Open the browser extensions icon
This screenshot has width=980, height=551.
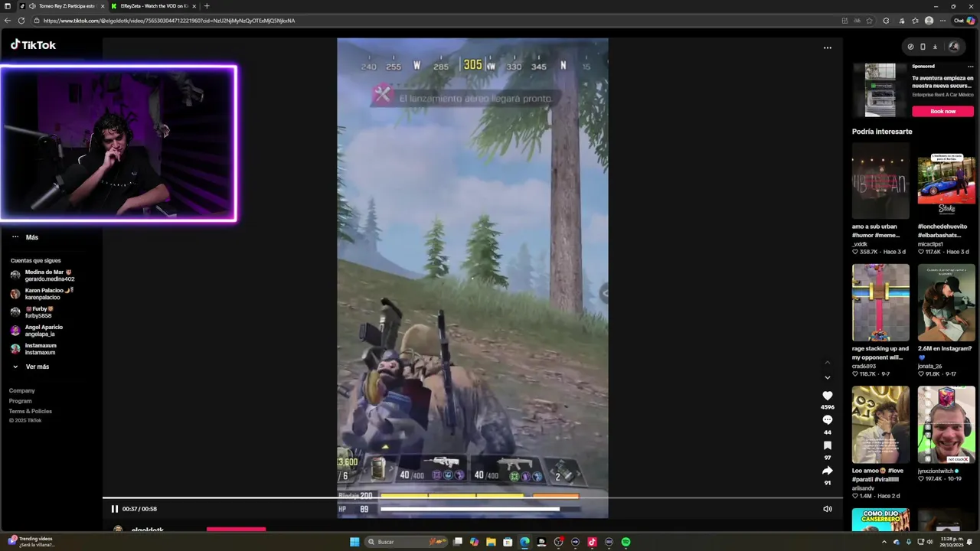(x=886, y=21)
